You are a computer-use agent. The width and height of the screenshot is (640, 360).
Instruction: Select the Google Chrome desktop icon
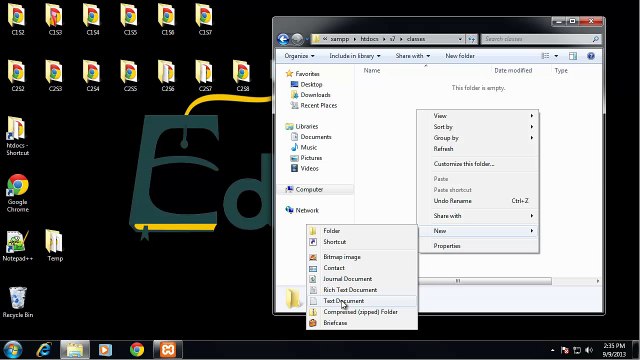[17, 193]
